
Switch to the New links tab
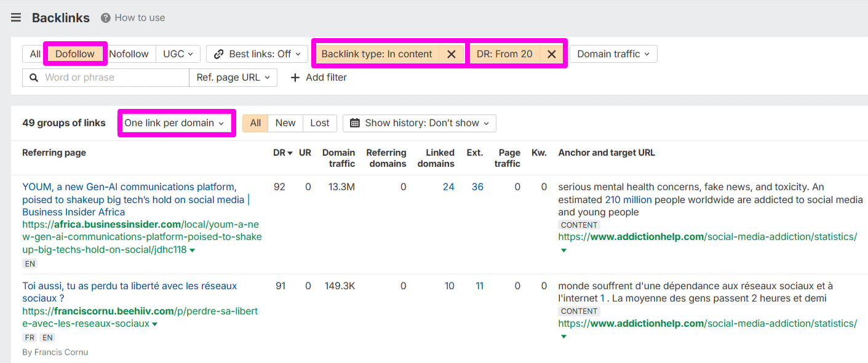pyautogui.click(x=285, y=123)
